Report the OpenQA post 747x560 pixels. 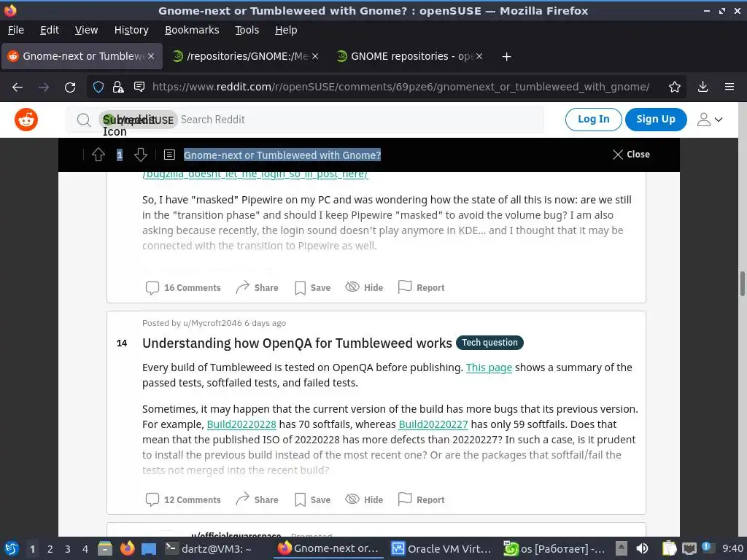(x=421, y=499)
